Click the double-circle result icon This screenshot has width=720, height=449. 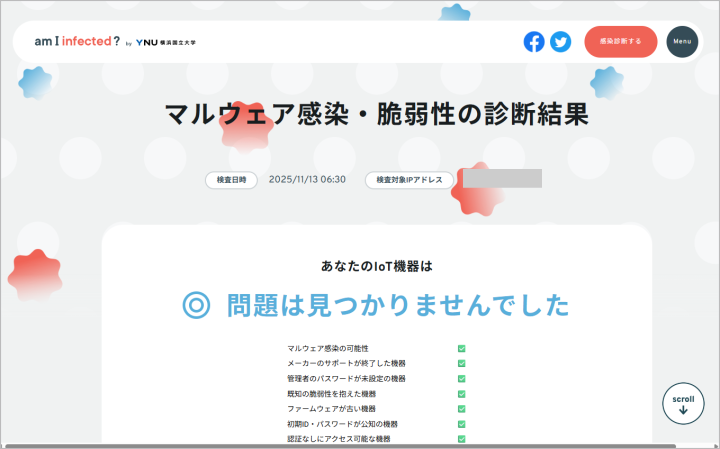[x=196, y=305]
